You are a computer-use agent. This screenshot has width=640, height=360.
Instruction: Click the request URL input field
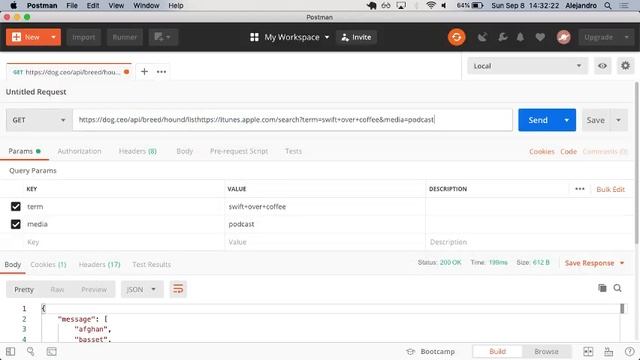click(x=292, y=120)
